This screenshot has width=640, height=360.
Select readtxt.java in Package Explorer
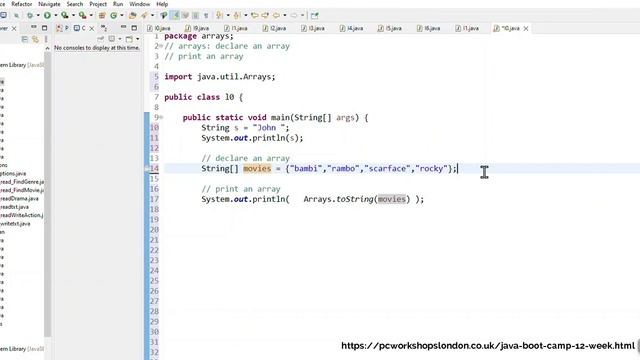tap(14, 207)
